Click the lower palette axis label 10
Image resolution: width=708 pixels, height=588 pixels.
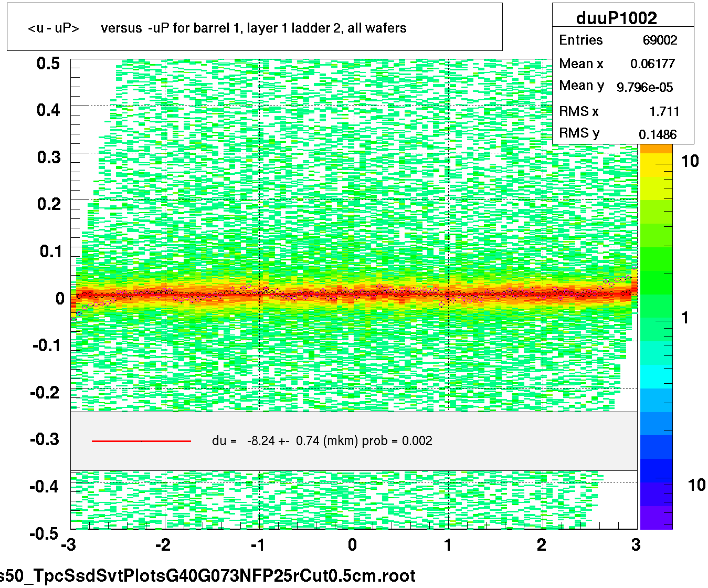[696, 485]
